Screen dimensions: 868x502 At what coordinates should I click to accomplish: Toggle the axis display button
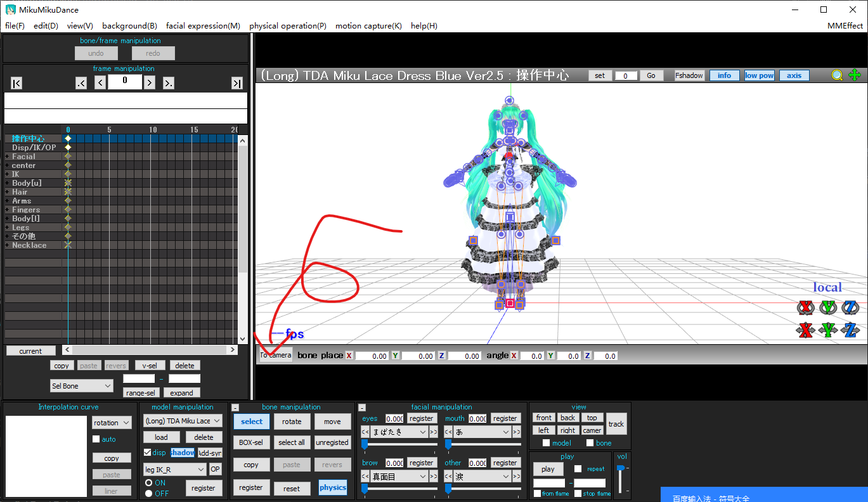pyautogui.click(x=794, y=75)
